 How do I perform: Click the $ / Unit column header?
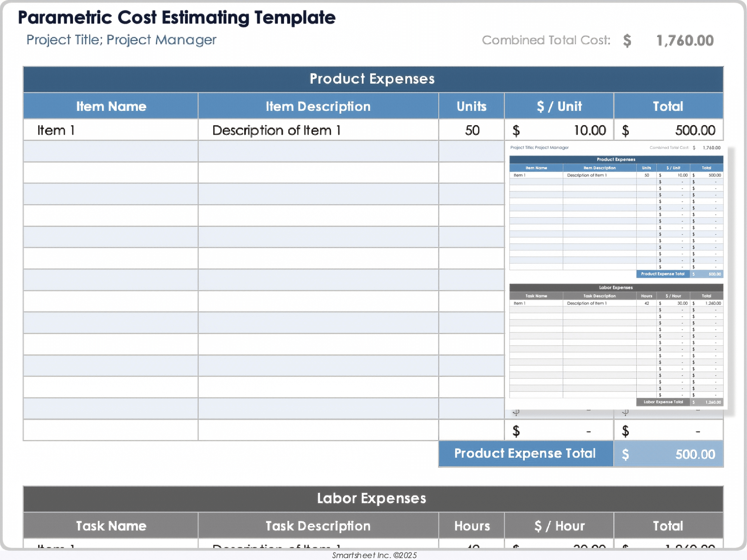coord(559,106)
